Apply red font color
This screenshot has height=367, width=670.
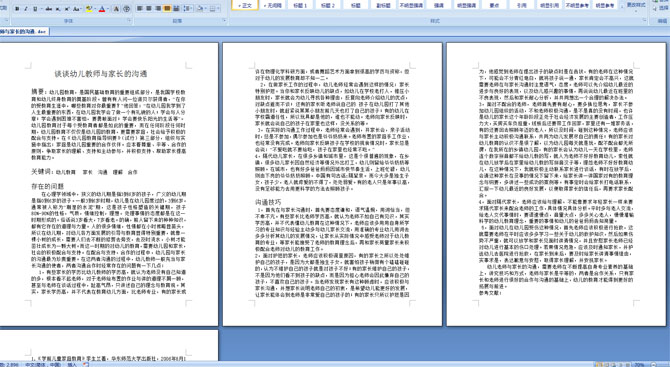pyautogui.click(x=102, y=9)
